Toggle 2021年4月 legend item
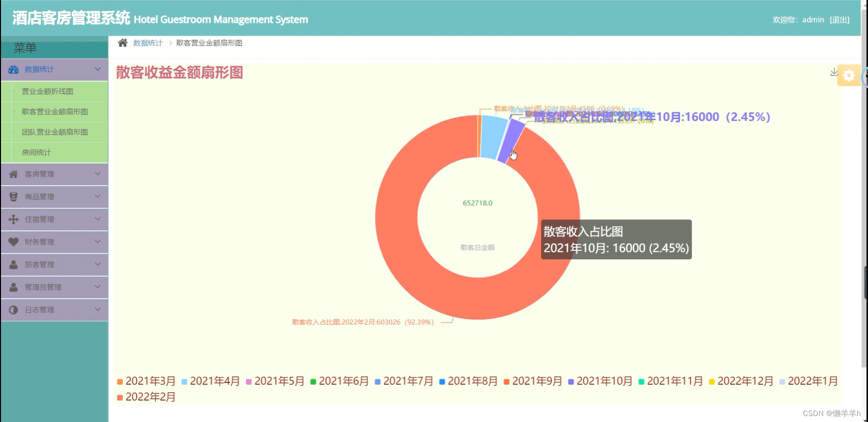The height and width of the screenshot is (422, 868). [211, 381]
